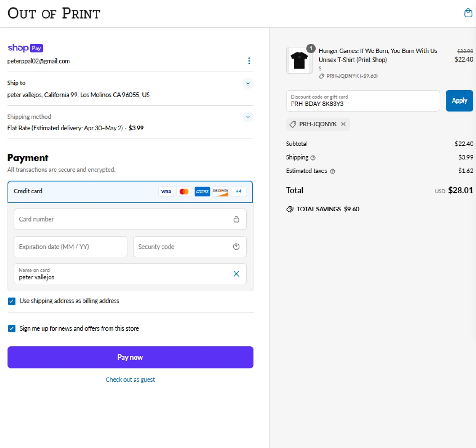
Task: Open the Security code help icon
Action: click(x=236, y=247)
